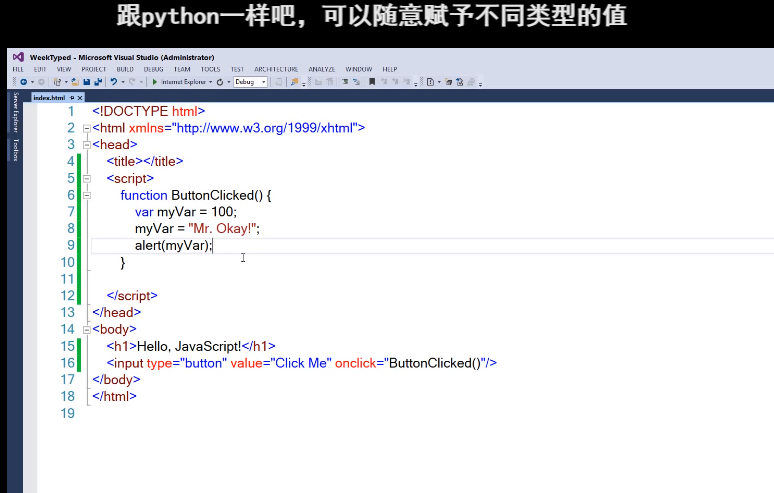Image resolution: width=774 pixels, height=493 pixels.
Task: Click the Uncomment Lines icon
Action: (356, 82)
